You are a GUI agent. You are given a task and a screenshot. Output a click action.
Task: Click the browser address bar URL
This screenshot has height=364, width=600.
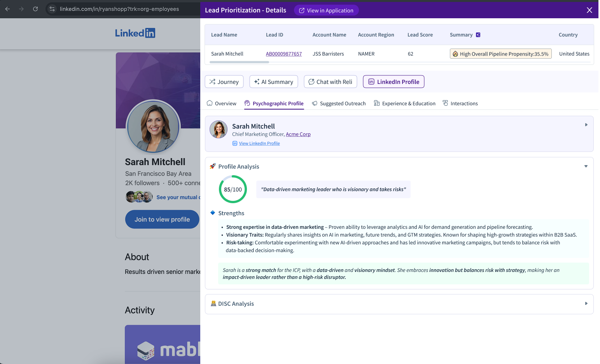119,9
